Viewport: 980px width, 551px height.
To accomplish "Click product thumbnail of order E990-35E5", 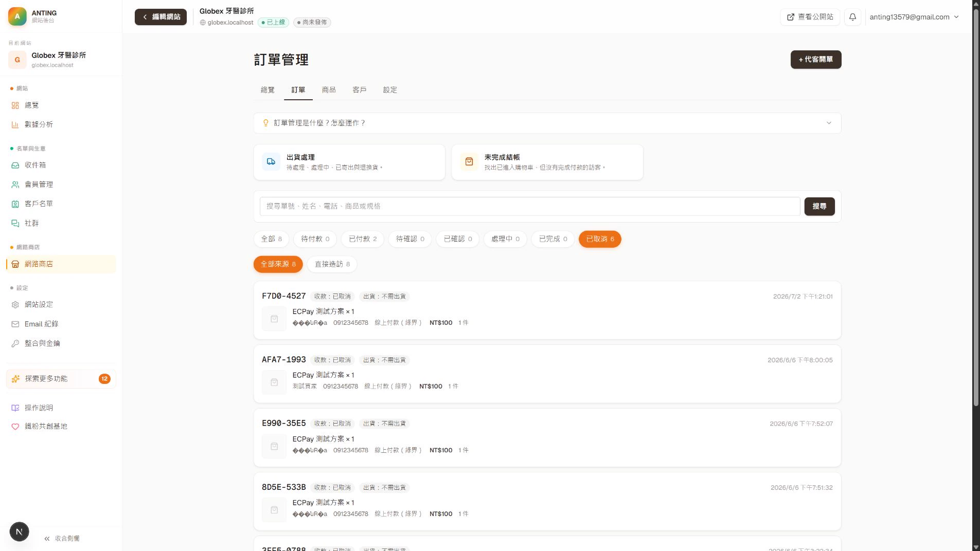I will (x=274, y=446).
